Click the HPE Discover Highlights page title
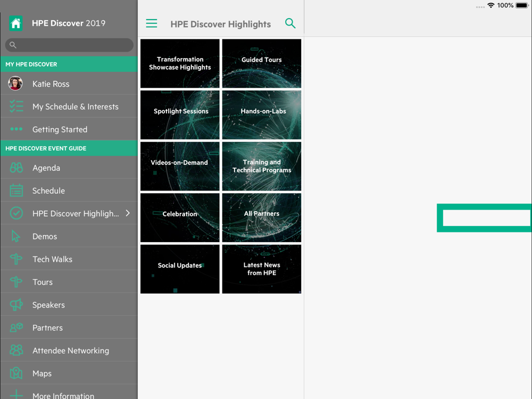 tap(221, 24)
